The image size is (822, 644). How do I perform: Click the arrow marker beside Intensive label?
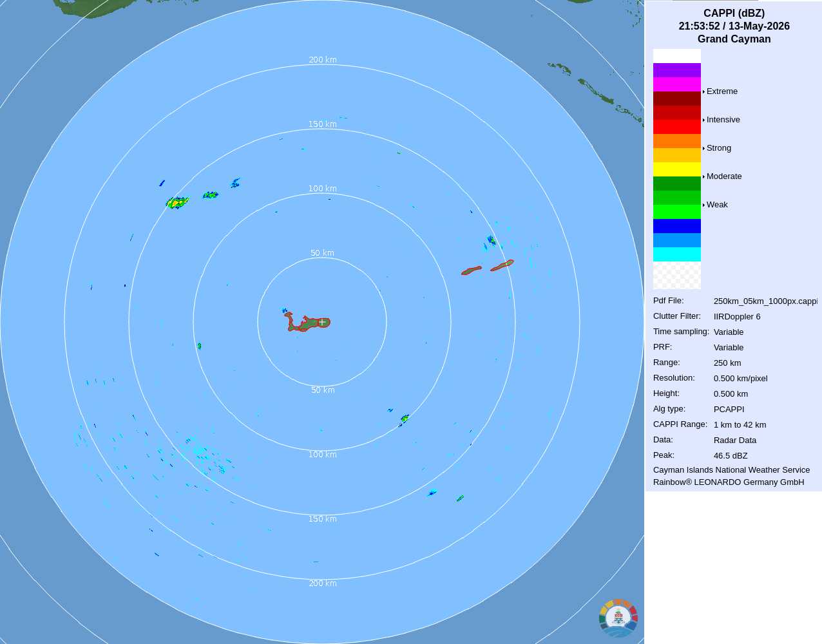pos(703,120)
